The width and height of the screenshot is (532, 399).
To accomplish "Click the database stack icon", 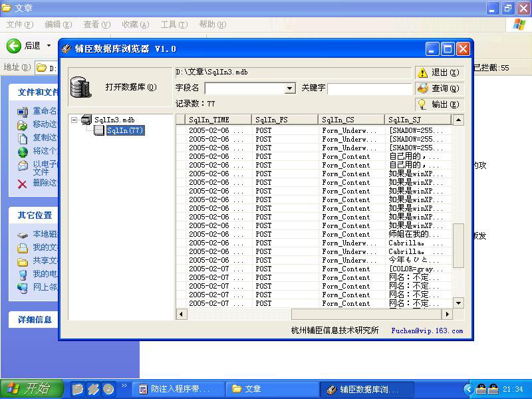I will [x=80, y=87].
